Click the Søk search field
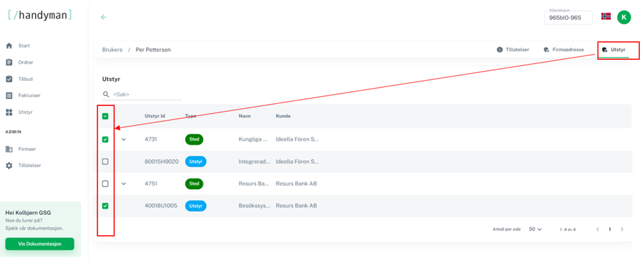Image resolution: width=644 pixels, height=262 pixels. click(142, 94)
